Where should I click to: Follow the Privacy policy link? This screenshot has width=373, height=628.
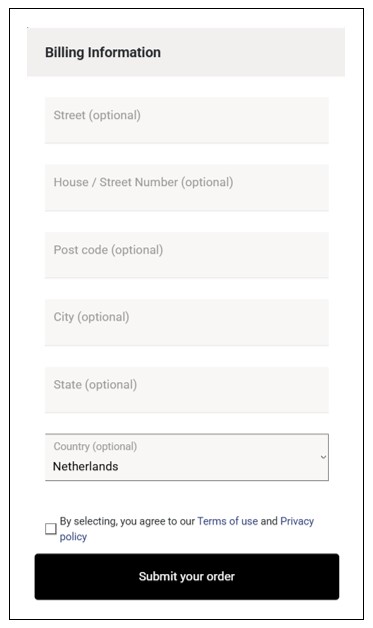point(297,521)
